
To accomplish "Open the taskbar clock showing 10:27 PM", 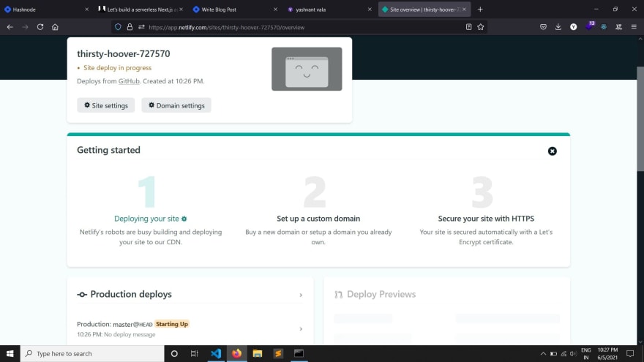I will tap(607, 353).
